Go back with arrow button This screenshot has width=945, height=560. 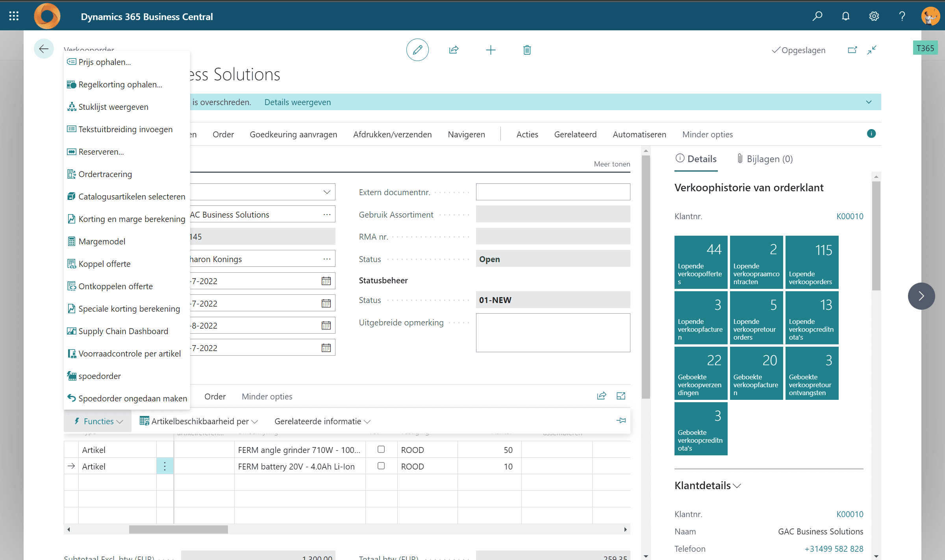coord(44,49)
